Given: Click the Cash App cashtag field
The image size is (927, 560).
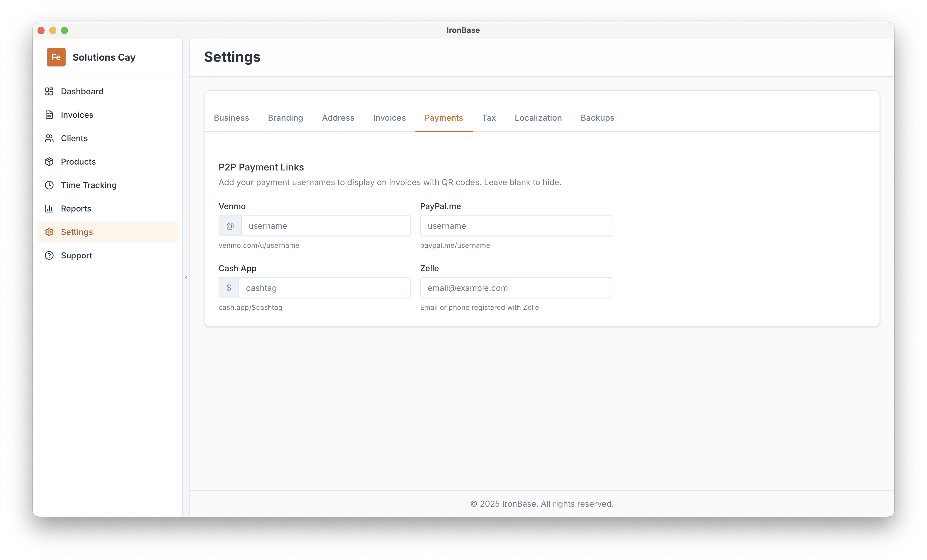Looking at the screenshot, I should 326,288.
